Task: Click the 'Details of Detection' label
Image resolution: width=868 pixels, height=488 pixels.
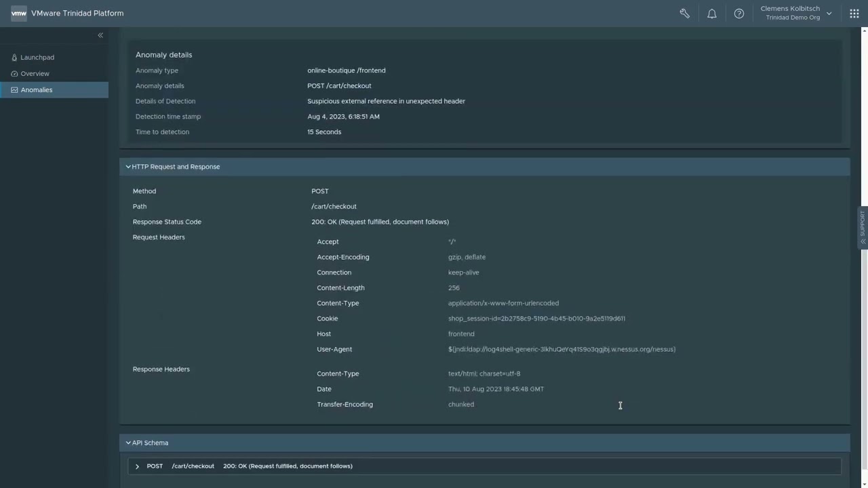Action: point(165,101)
